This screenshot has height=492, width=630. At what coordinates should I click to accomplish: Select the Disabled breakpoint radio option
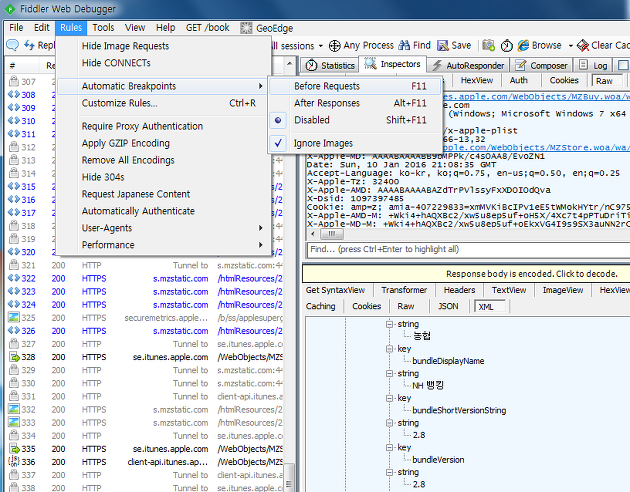pos(355,120)
